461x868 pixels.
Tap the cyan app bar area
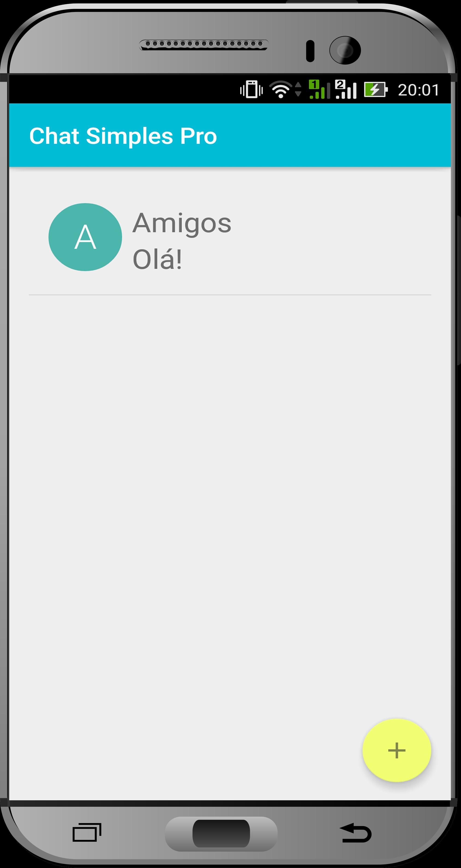pos(230,135)
